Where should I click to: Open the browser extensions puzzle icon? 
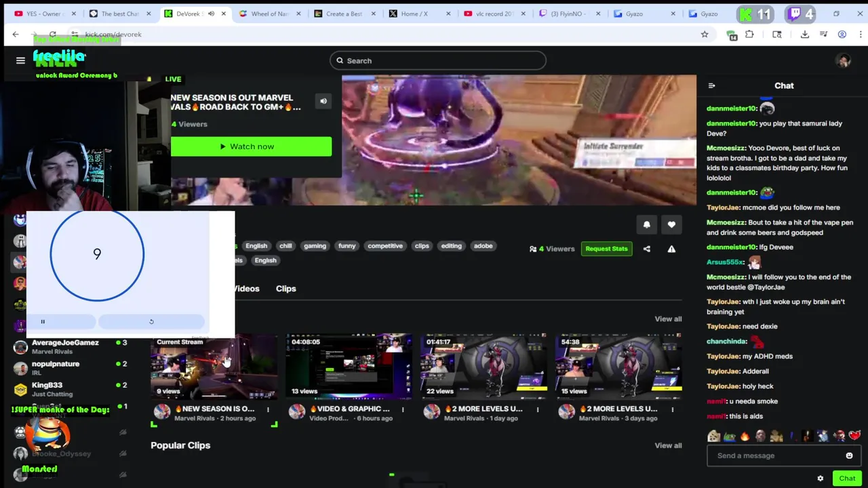click(749, 34)
